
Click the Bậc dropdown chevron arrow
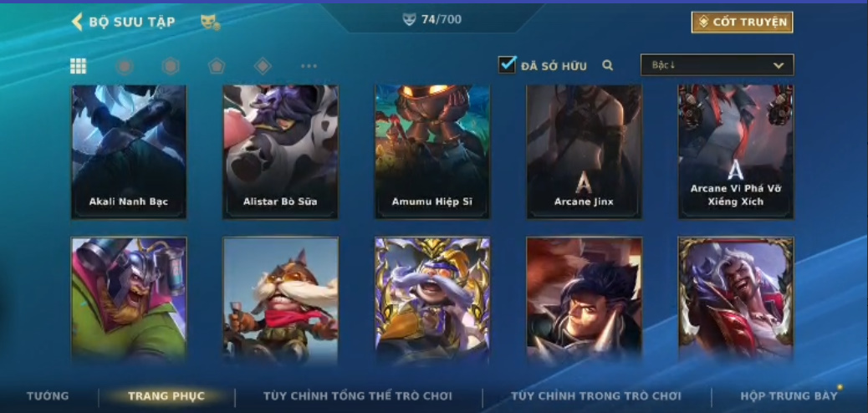click(x=779, y=65)
